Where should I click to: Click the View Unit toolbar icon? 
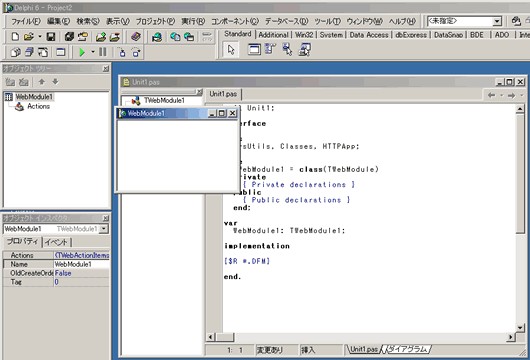15,52
